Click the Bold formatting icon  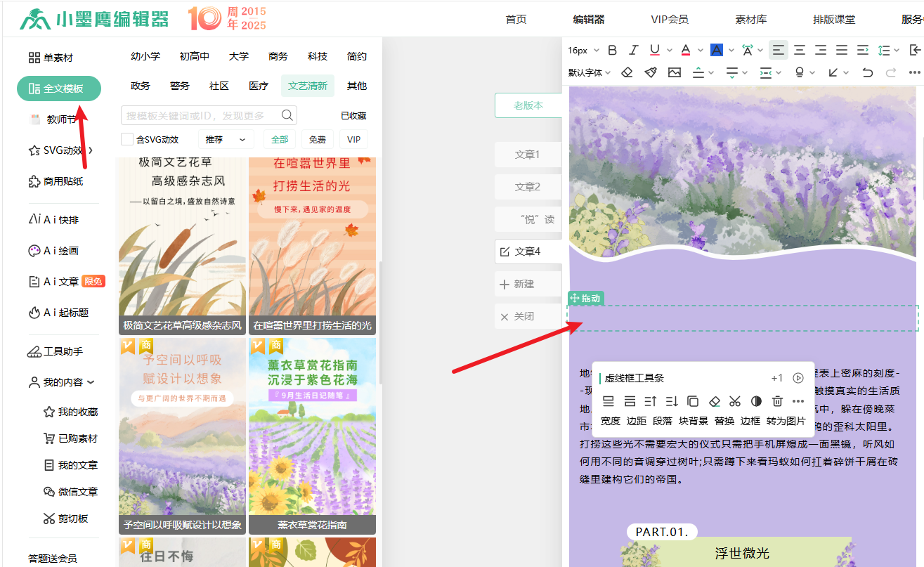coord(612,50)
